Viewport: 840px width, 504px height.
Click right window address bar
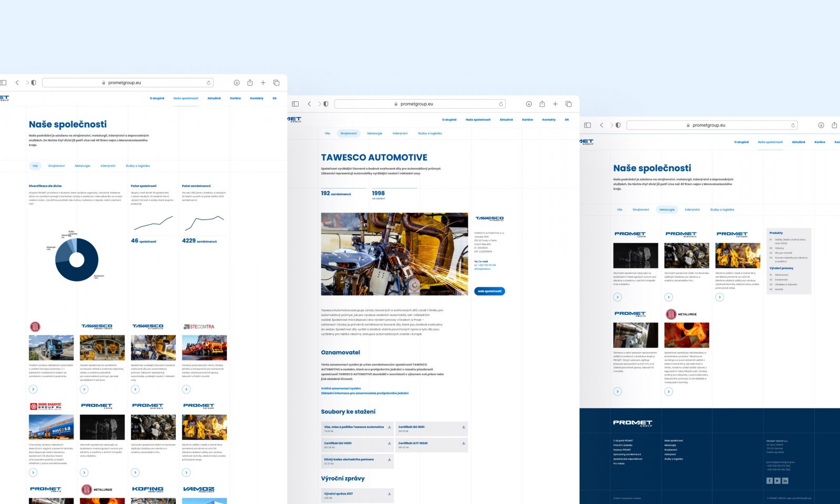[712, 125]
